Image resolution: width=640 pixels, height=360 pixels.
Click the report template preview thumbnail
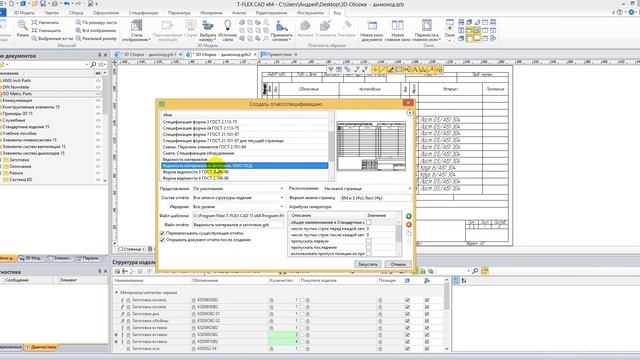click(x=371, y=146)
